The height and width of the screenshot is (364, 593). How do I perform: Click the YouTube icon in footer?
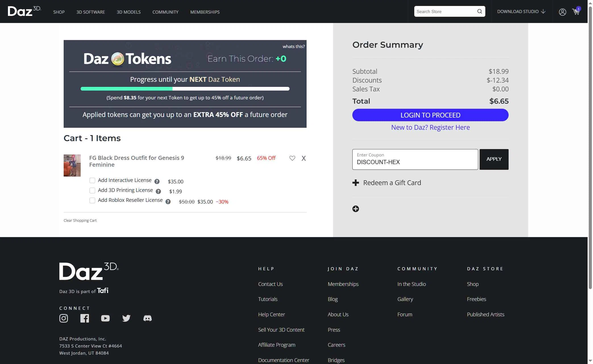pyautogui.click(x=105, y=318)
